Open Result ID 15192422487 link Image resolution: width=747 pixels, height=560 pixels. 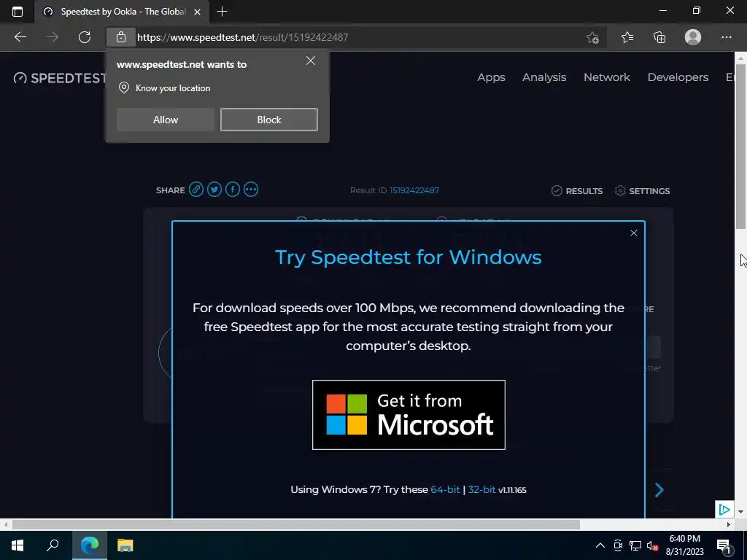(x=414, y=190)
